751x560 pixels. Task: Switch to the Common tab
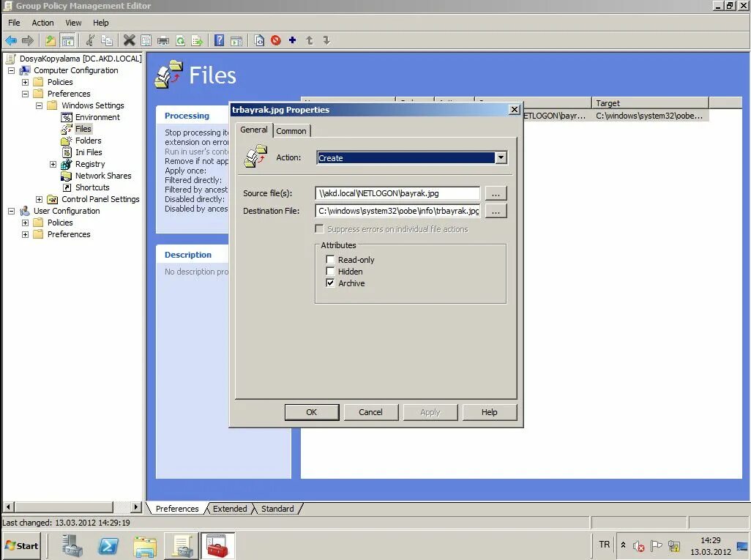click(x=292, y=130)
